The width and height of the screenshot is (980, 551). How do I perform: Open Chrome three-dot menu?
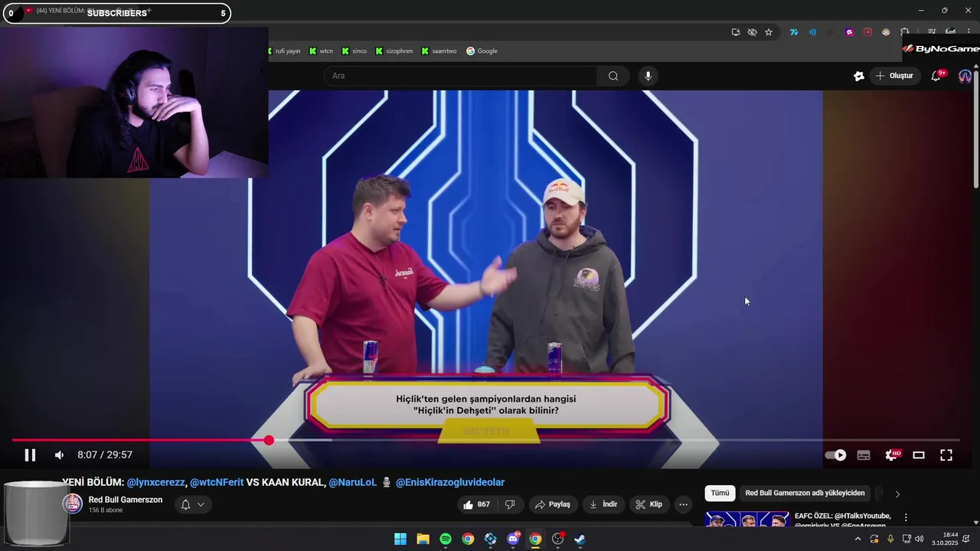[x=969, y=31]
